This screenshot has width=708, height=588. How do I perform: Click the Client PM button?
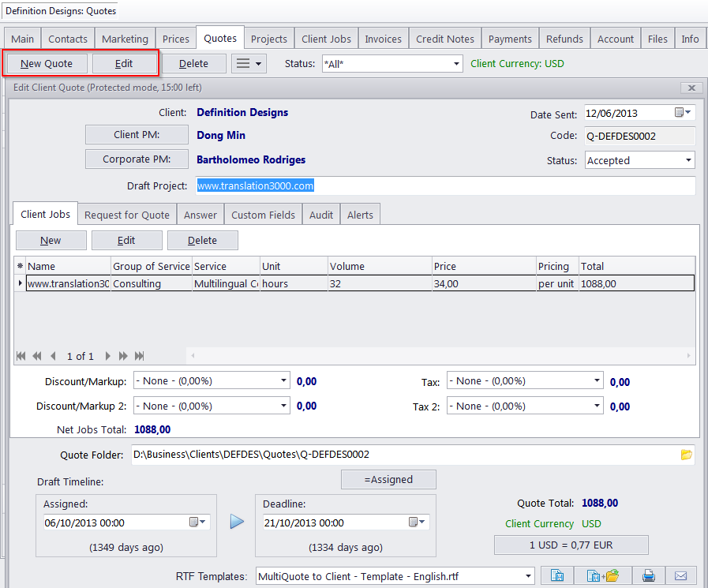click(137, 135)
